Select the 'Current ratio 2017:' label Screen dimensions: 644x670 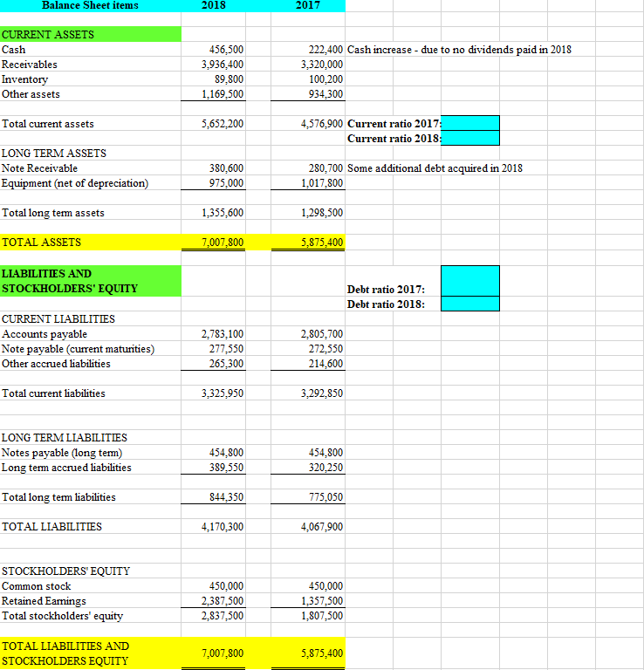coord(394,124)
